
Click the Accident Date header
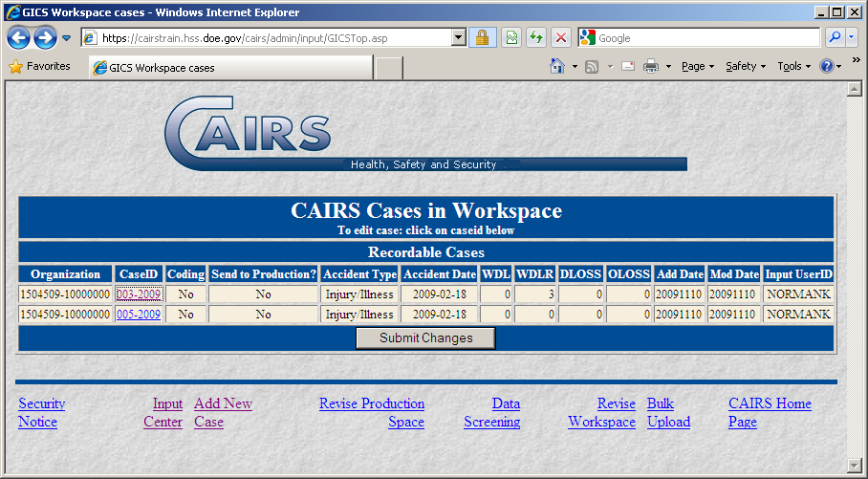[440, 274]
